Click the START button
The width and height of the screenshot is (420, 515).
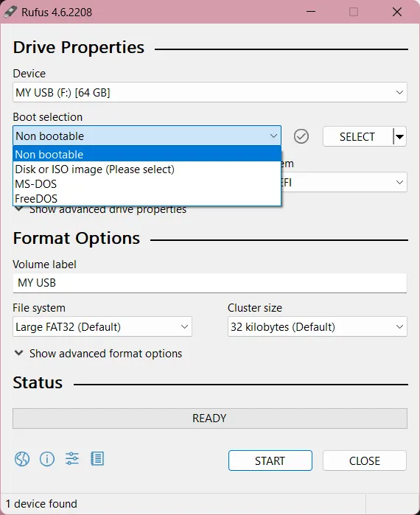tap(270, 460)
